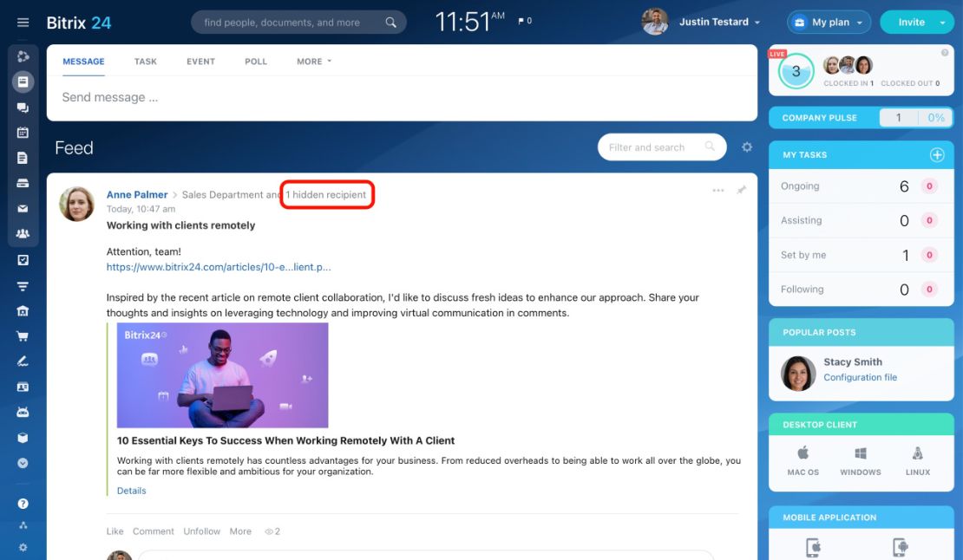Expand the collapsed sidebar items chevron
Screen dimensions: 963x560
(23, 463)
